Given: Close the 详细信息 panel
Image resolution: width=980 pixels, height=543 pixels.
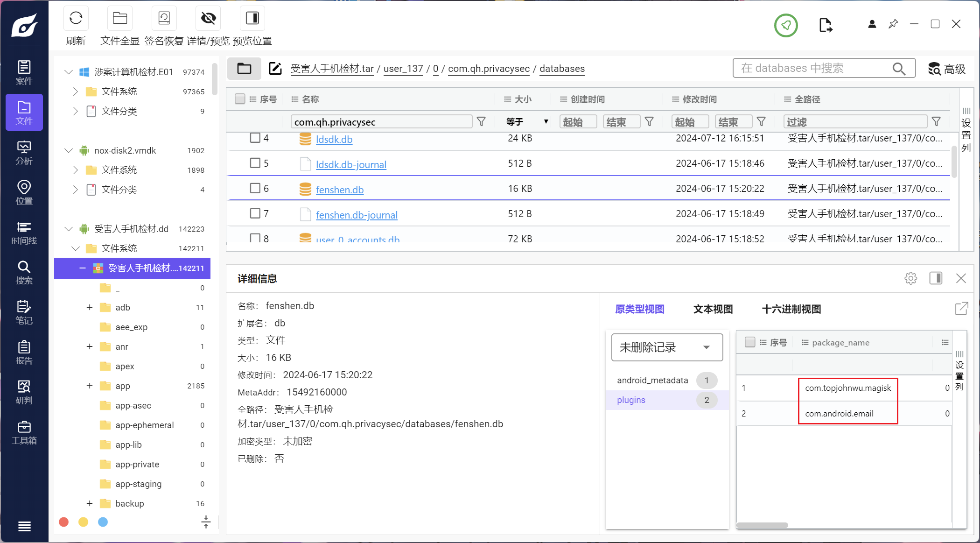Looking at the screenshot, I should [961, 278].
